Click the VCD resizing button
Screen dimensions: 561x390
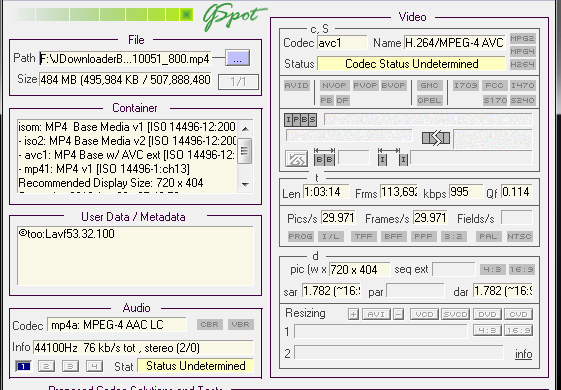(x=424, y=315)
